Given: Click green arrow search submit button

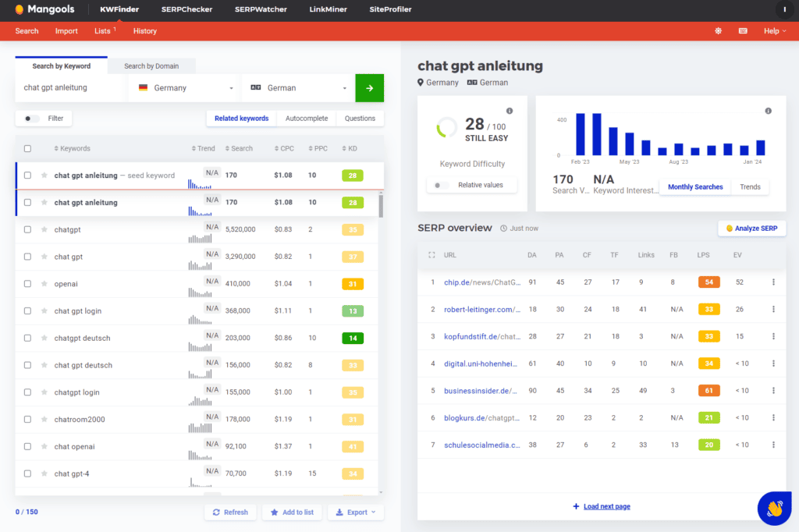Looking at the screenshot, I should 369,88.
